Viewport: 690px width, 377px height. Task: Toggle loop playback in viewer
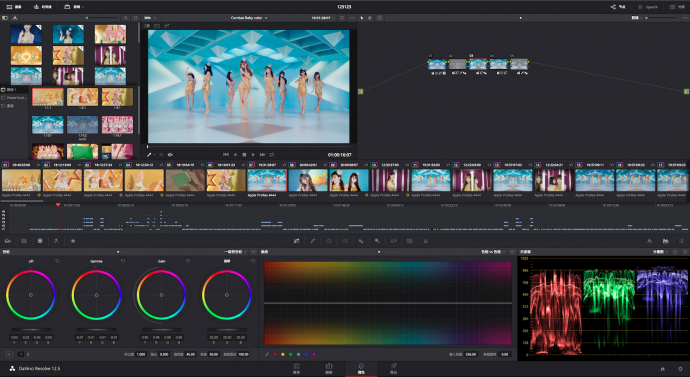click(x=272, y=155)
